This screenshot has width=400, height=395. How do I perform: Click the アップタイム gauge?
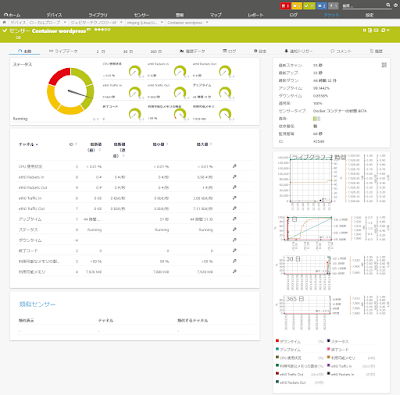click(225, 93)
